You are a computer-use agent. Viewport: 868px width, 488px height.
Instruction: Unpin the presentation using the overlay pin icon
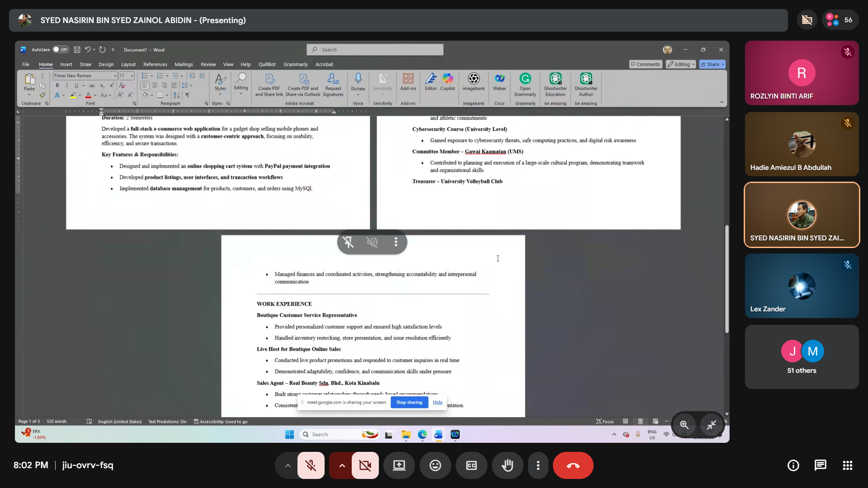(349, 242)
